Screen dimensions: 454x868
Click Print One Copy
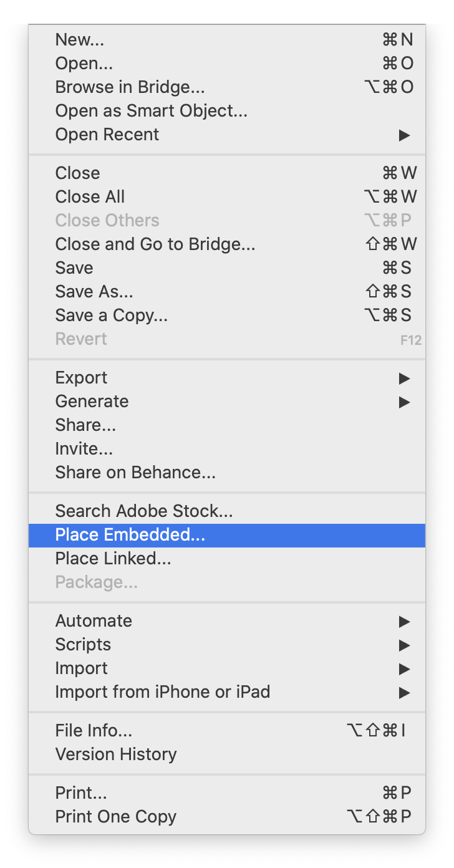pos(227,817)
